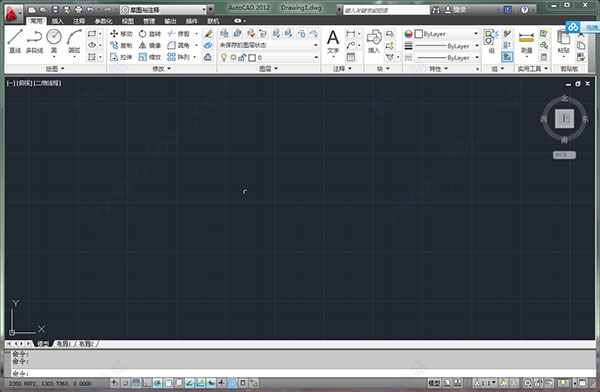Click the keyword search input field
The image size is (600, 392).
pos(386,10)
